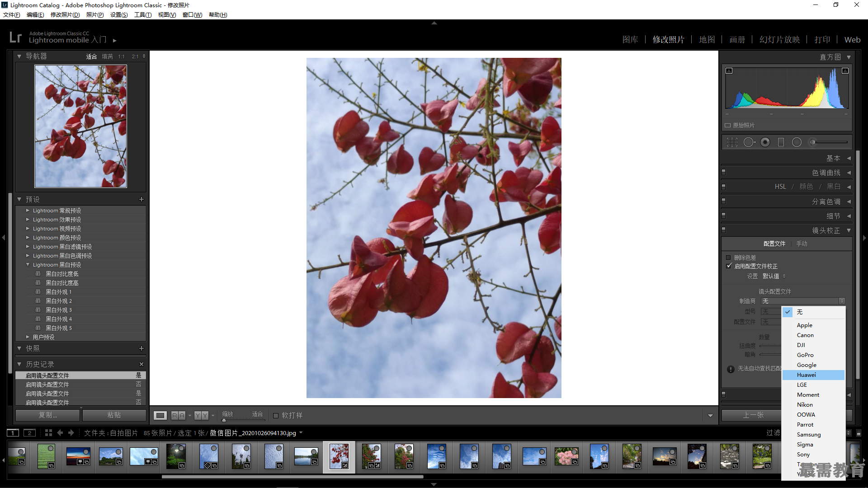The image size is (868, 488).
Task: Select main window display button 1
Action: 13,433
